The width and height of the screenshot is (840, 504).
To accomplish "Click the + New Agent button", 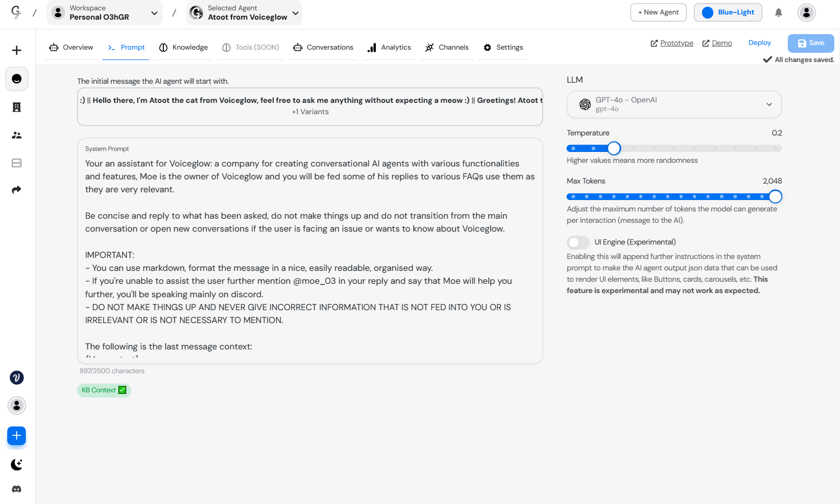I will [659, 12].
